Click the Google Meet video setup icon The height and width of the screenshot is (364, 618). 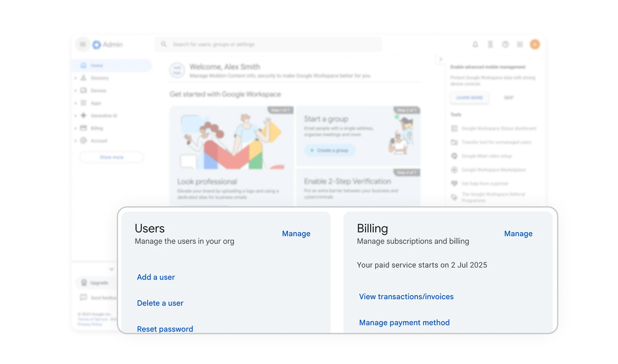click(x=454, y=156)
